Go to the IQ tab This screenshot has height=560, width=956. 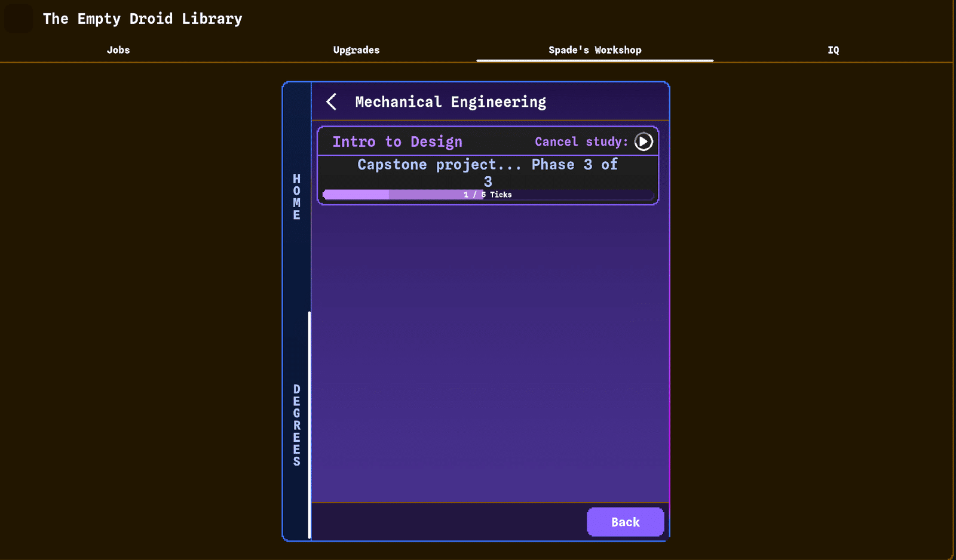[x=833, y=50]
